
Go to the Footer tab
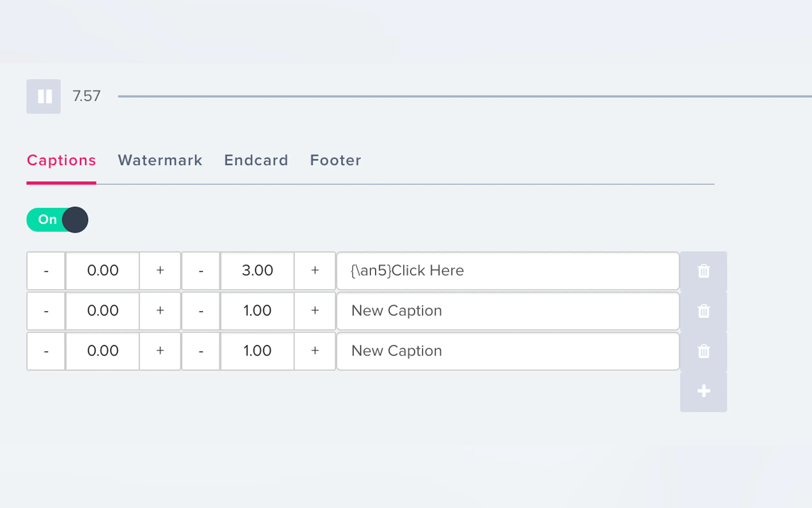coord(335,160)
